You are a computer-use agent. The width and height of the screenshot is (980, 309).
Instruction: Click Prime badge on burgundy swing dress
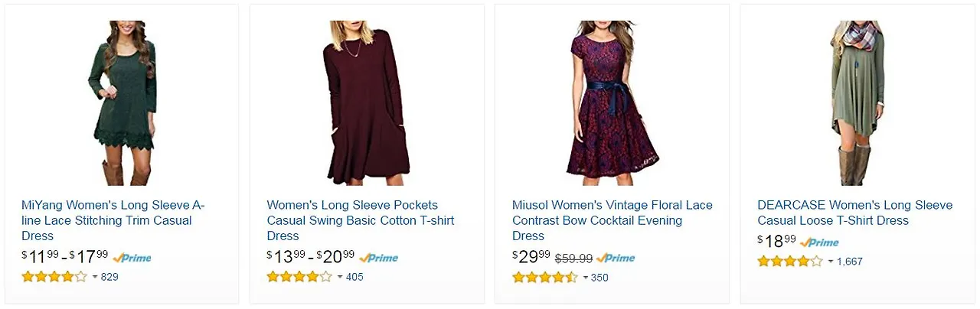coord(378,258)
